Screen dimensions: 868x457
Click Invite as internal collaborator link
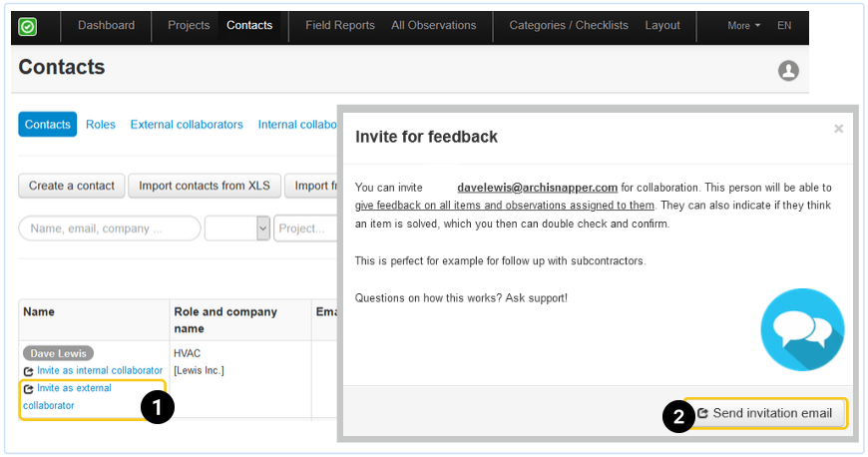99,371
